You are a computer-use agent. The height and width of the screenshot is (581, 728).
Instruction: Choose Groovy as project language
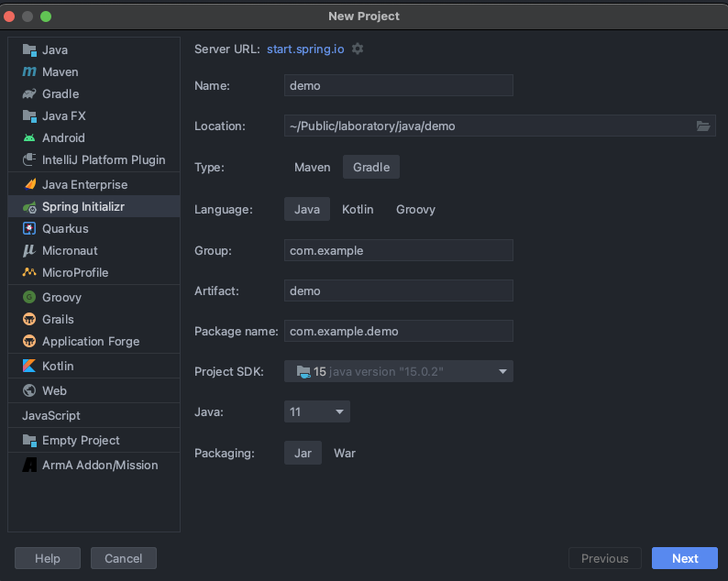[x=415, y=209]
